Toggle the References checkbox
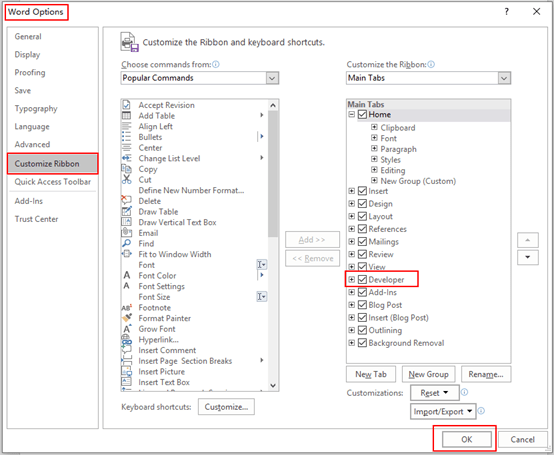 362,229
